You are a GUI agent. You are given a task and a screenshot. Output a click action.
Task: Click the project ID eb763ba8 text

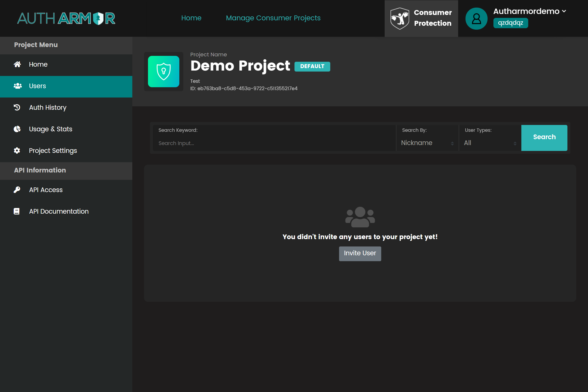pyautogui.click(x=244, y=88)
